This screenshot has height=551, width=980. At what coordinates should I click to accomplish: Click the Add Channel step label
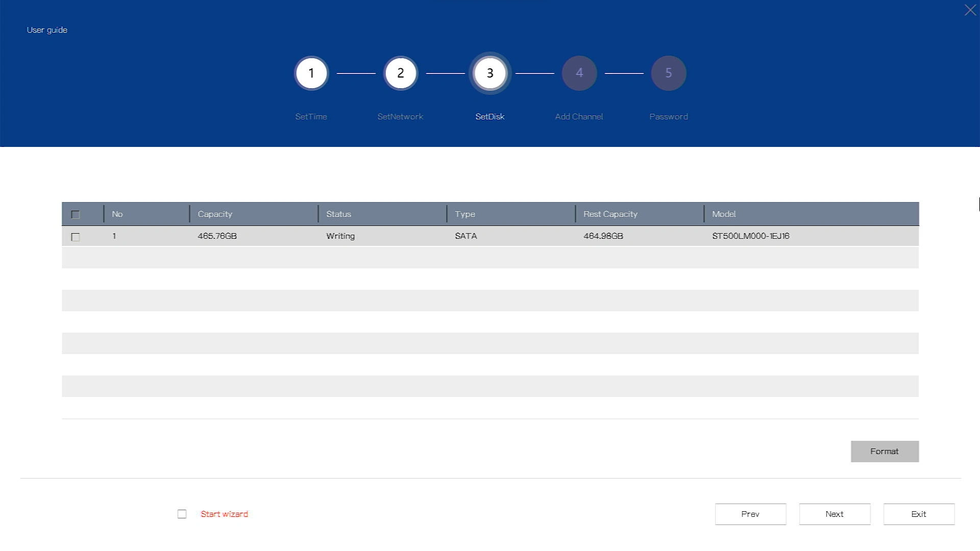click(x=579, y=117)
